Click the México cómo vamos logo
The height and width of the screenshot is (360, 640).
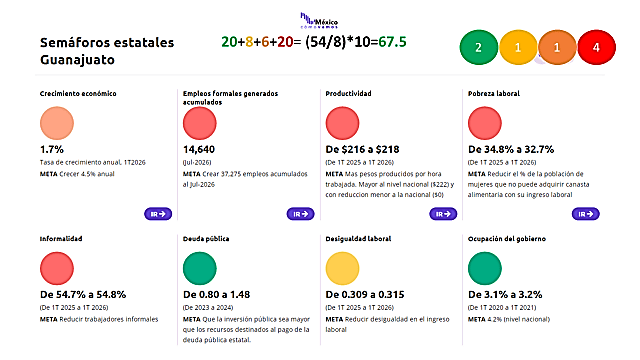(x=319, y=20)
